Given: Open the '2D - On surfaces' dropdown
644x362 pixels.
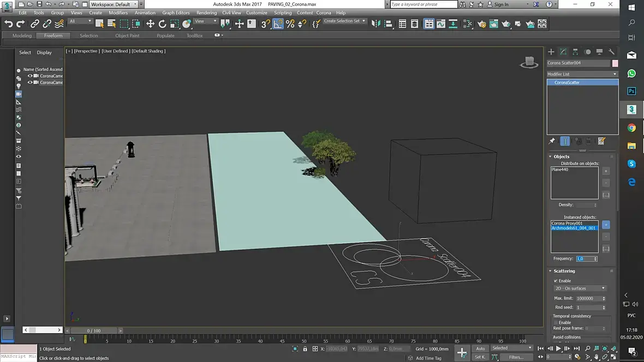Looking at the screenshot, I should [580, 288].
